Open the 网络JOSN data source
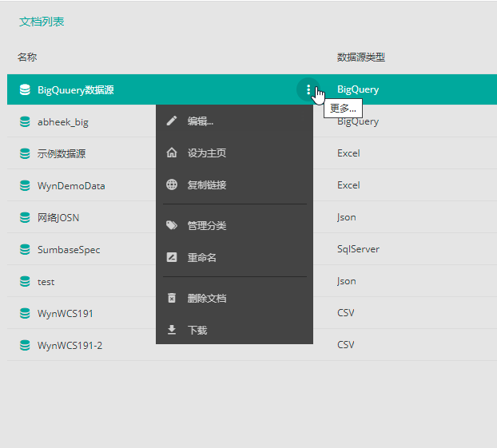 [58, 218]
